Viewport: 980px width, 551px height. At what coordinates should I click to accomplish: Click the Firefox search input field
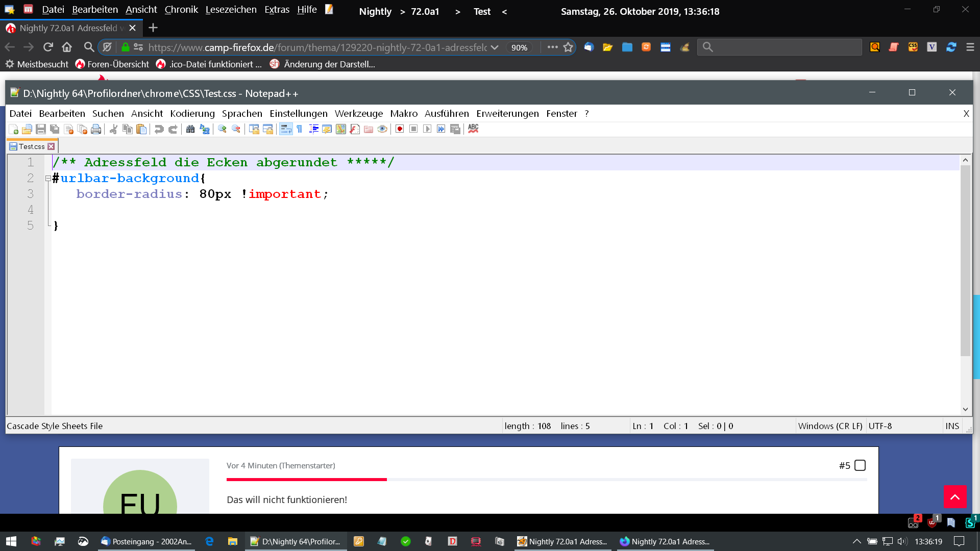(786, 47)
